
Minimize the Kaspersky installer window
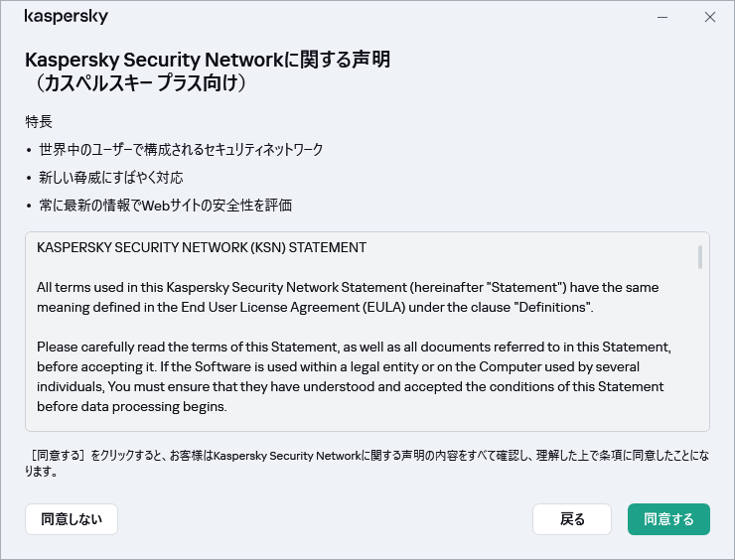point(662,17)
